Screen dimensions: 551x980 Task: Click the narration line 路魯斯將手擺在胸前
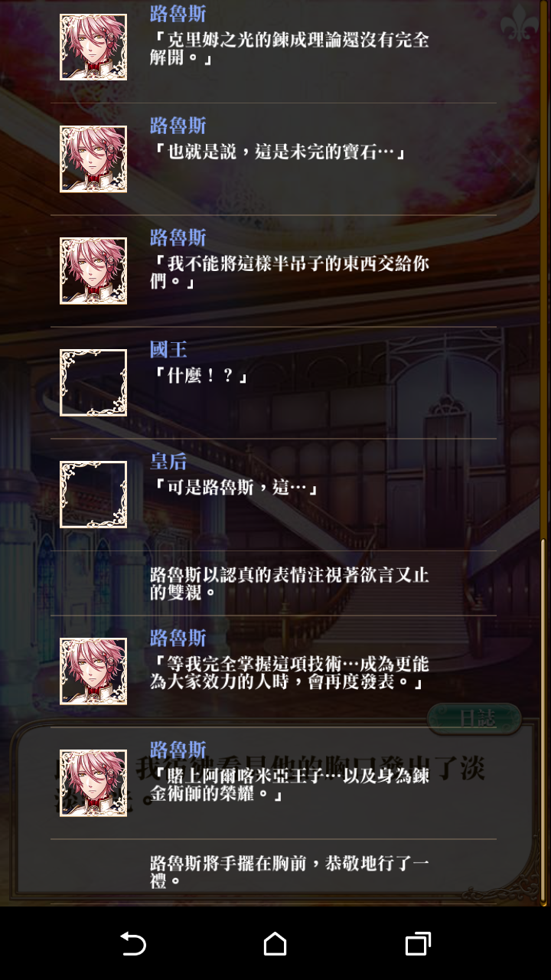(289, 872)
